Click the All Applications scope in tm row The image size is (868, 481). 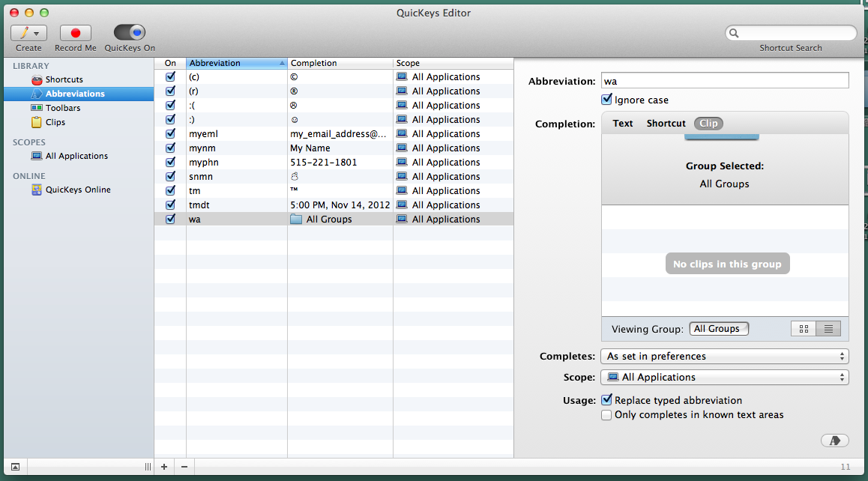click(446, 191)
